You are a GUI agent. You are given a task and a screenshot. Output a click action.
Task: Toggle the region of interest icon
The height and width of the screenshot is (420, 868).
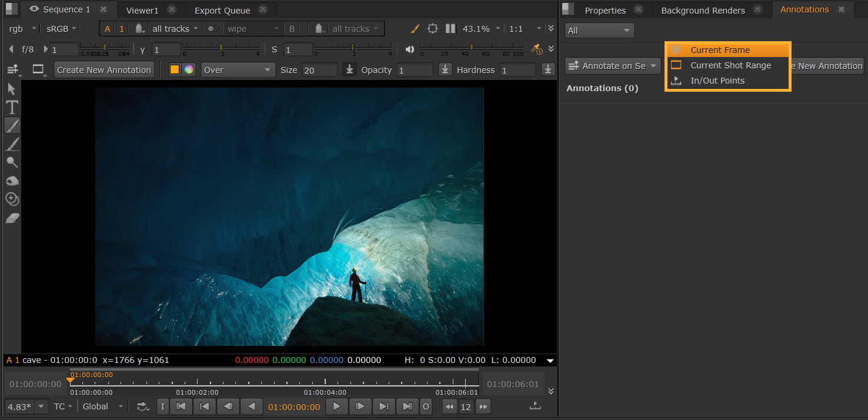coord(433,28)
